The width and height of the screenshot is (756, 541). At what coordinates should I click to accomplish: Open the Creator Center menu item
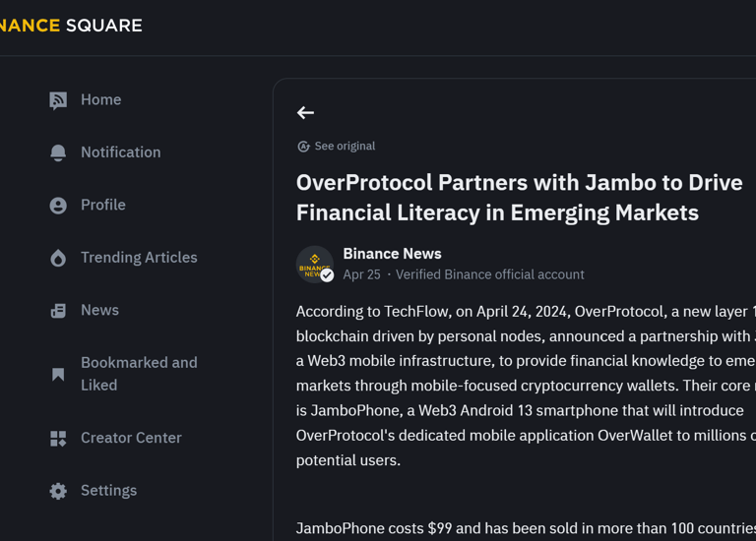tap(131, 438)
